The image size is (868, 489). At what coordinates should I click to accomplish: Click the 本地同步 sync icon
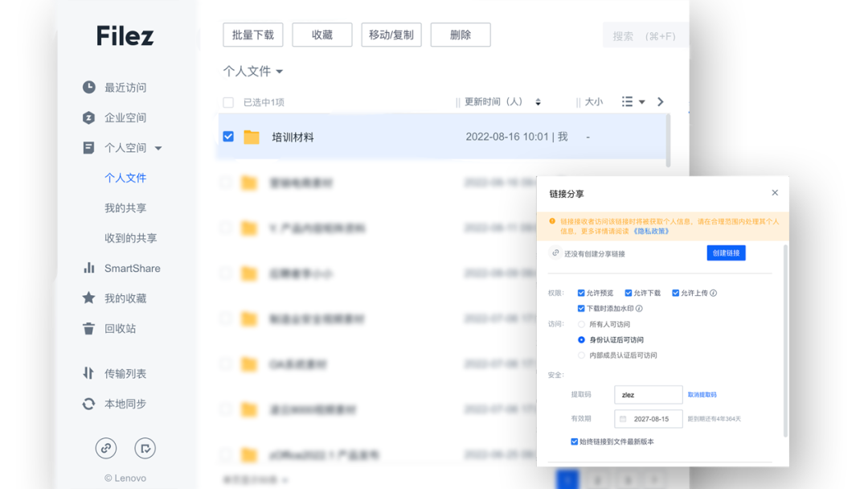[88, 404]
